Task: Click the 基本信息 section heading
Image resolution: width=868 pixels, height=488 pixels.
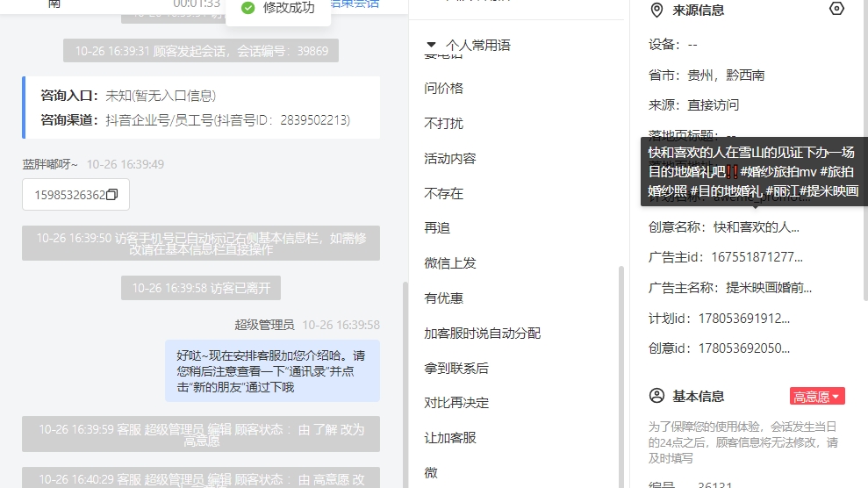Action: (x=698, y=397)
